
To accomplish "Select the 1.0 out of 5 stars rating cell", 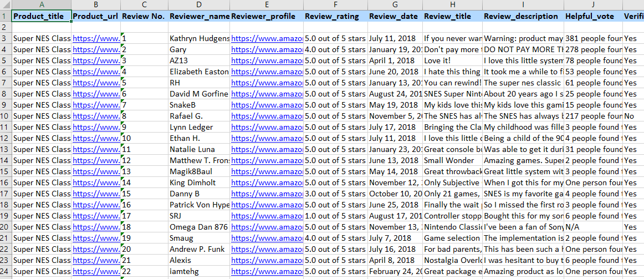I will [x=335, y=216].
